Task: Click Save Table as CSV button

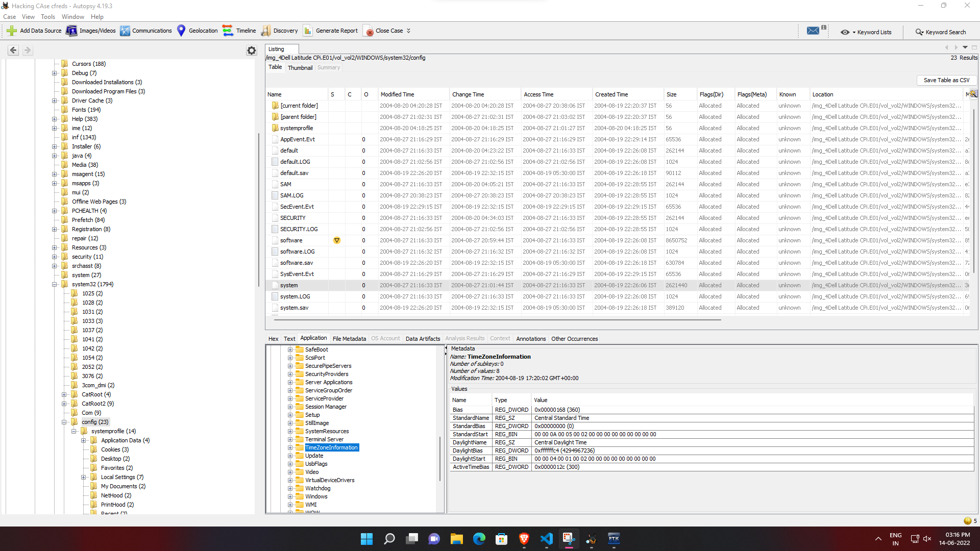Action: click(946, 80)
